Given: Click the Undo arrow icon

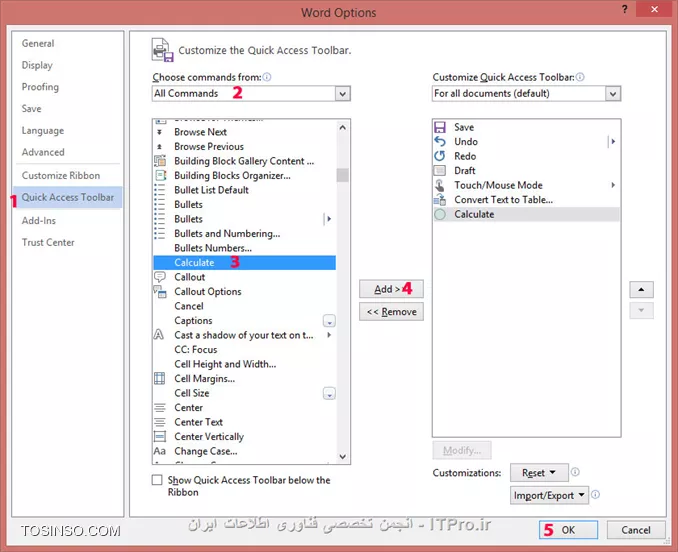Looking at the screenshot, I should coord(440,141).
